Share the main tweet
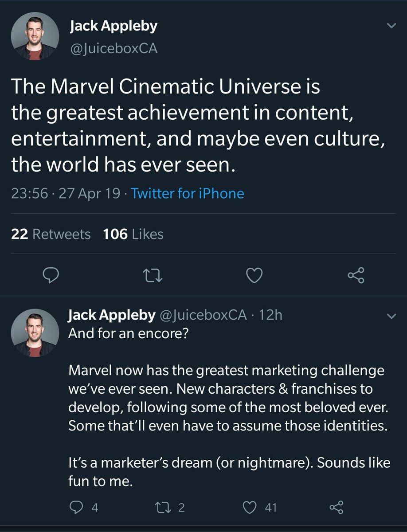Image resolution: width=407 pixels, height=532 pixels. [x=356, y=276]
